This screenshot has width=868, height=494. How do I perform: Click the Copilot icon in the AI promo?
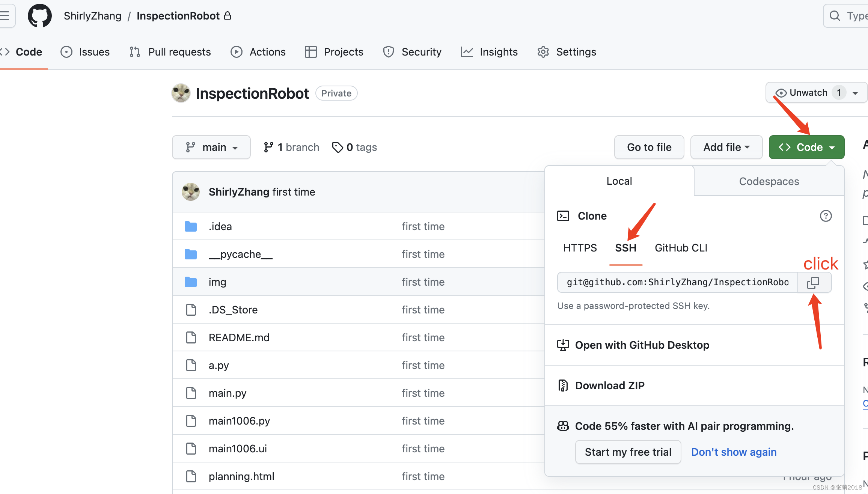coord(563,426)
